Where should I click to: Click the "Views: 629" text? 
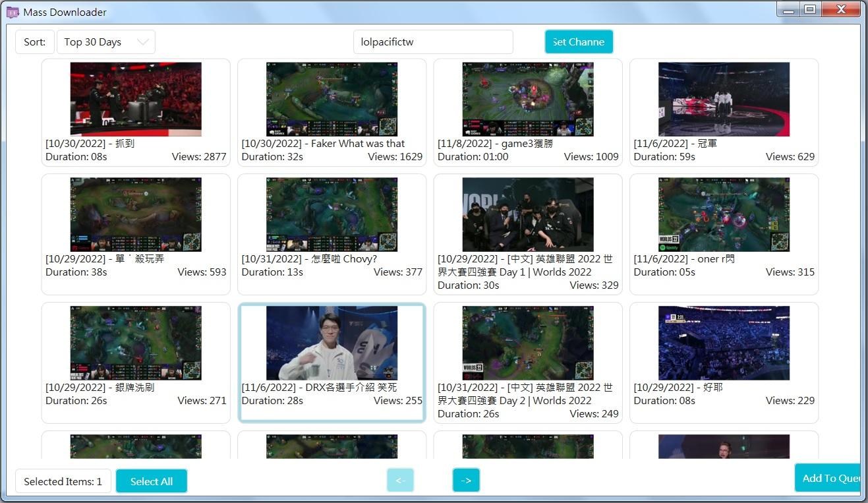pos(790,157)
